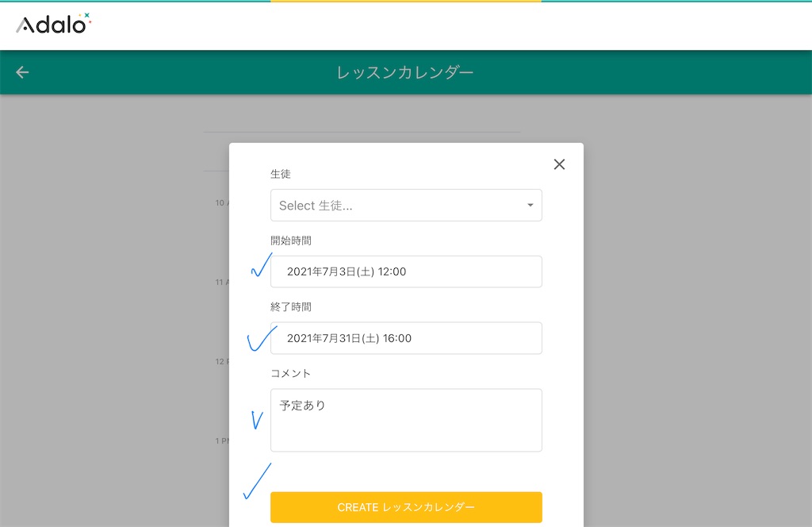
Task: Close the form with the X icon
Action: [559, 164]
